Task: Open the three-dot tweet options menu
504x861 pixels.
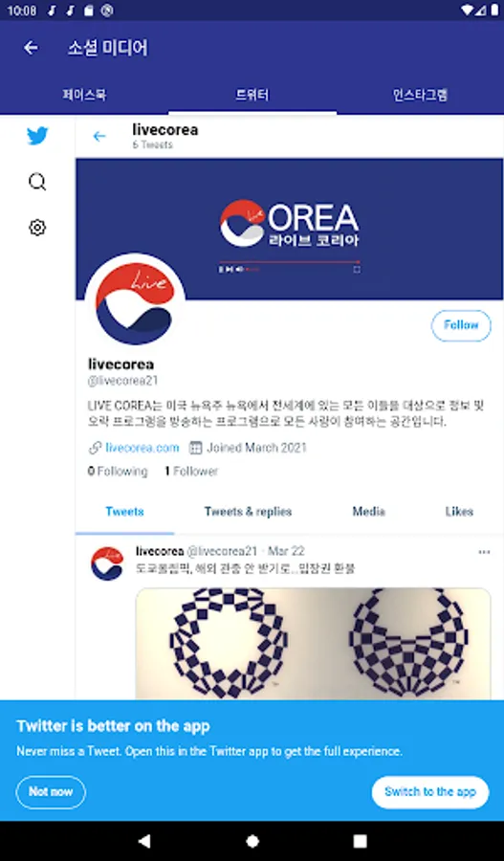Action: click(x=484, y=552)
